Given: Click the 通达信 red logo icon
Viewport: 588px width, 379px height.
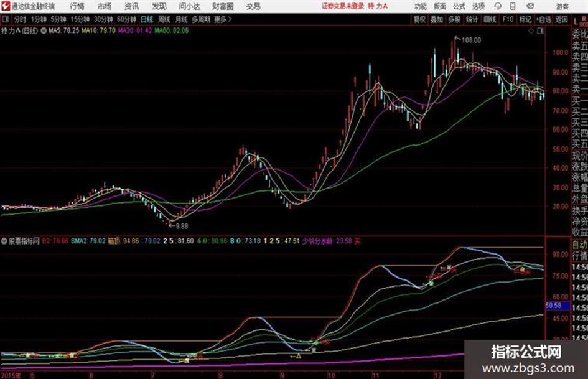Looking at the screenshot, I should (x=5, y=6).
